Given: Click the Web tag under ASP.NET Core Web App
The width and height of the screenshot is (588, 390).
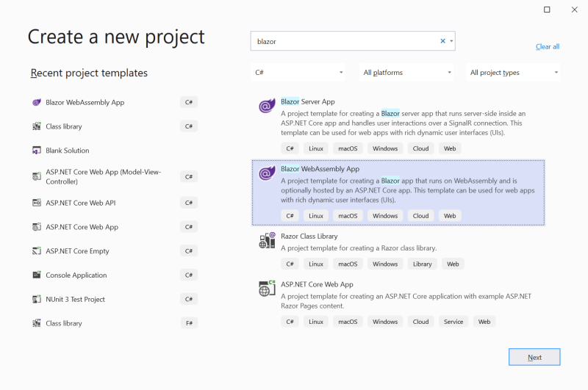Looking at the screenshot, I should click(484, 322).
